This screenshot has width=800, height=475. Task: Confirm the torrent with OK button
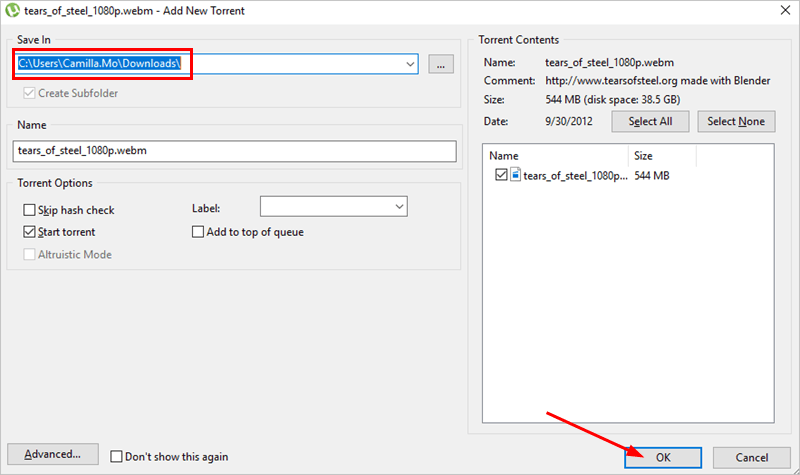tap(662, 457)
